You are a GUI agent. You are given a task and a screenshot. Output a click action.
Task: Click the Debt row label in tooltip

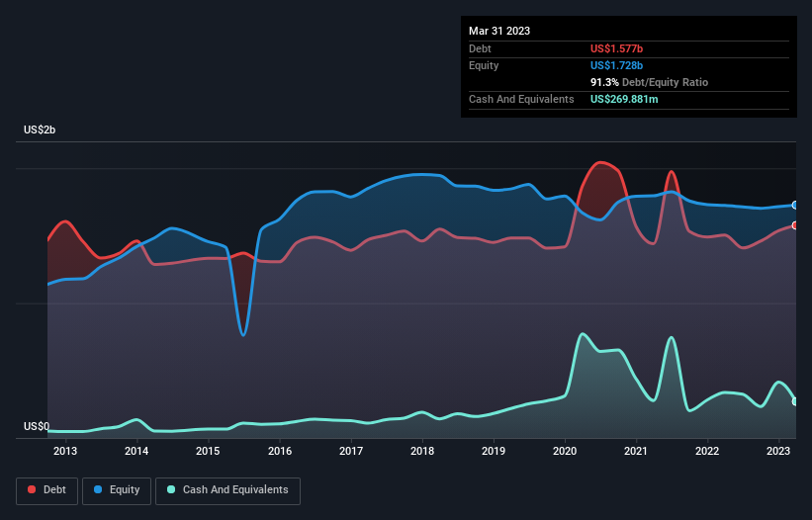click(x=480, y=48)
